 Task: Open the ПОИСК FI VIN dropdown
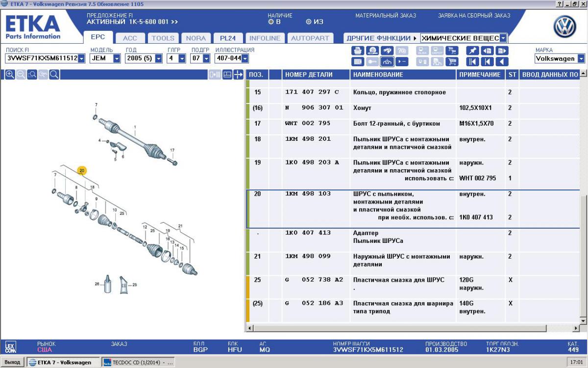(x=81, y=59)
